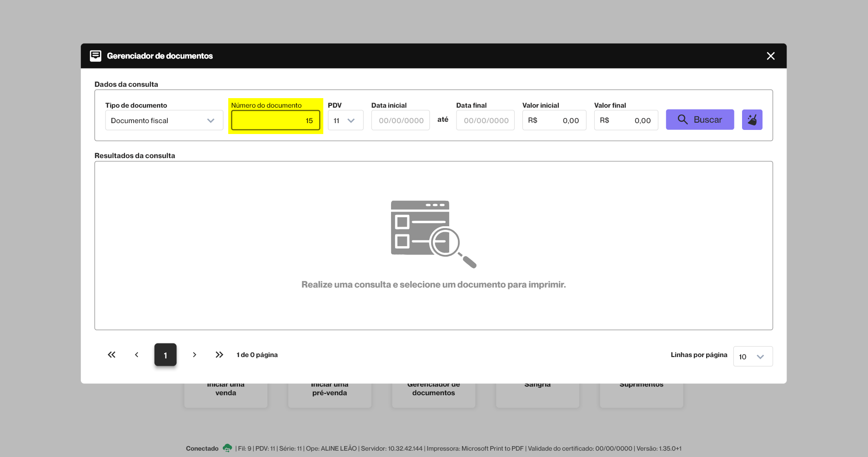Close the Gerenciador de documentos dialog

click(770, 56)
